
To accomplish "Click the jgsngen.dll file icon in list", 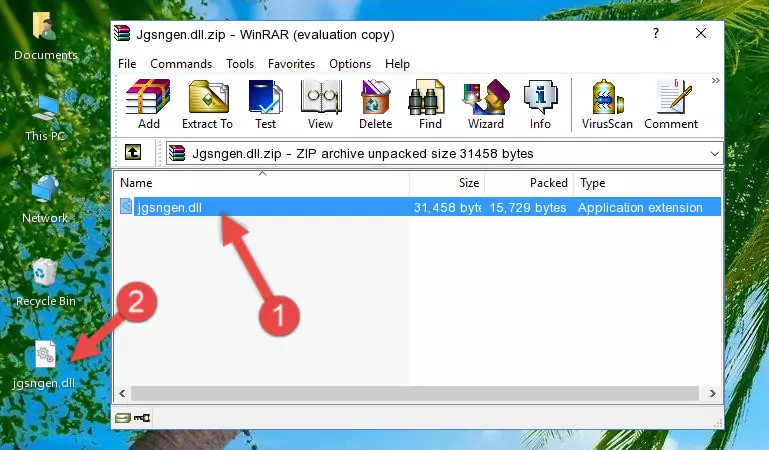I will (126, 206).
